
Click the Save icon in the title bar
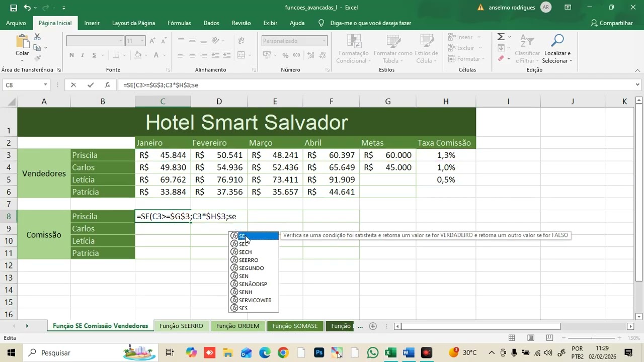click(14, 8)
